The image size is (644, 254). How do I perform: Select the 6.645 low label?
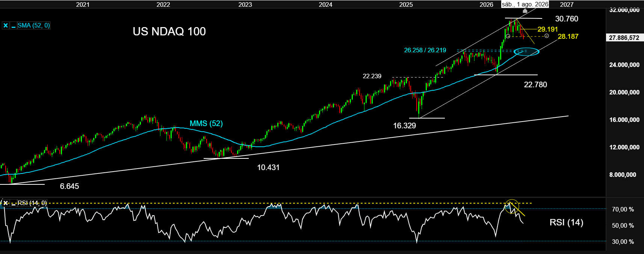70,186
